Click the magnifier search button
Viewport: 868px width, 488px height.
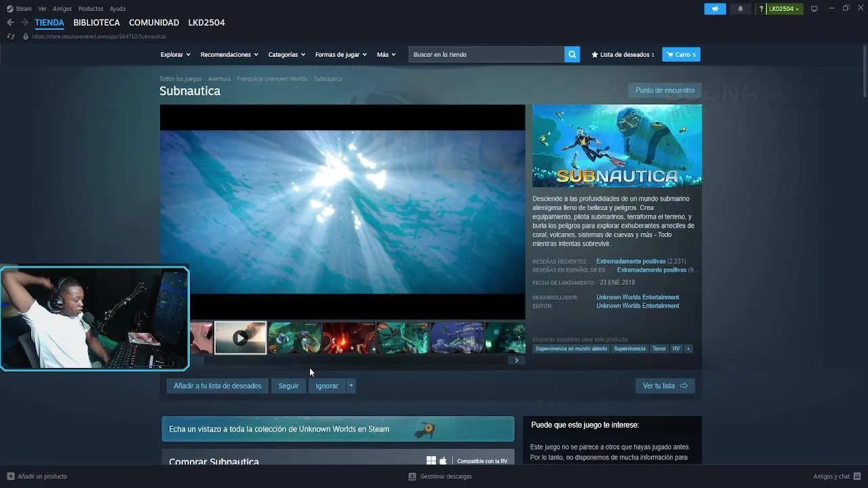click(572, 54)
